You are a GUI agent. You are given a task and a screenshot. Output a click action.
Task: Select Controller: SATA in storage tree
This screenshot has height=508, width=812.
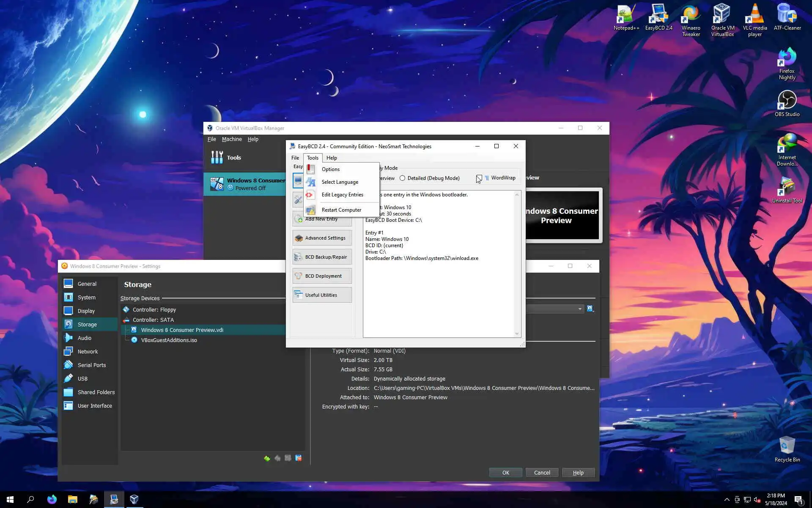[x=153, y=320]
